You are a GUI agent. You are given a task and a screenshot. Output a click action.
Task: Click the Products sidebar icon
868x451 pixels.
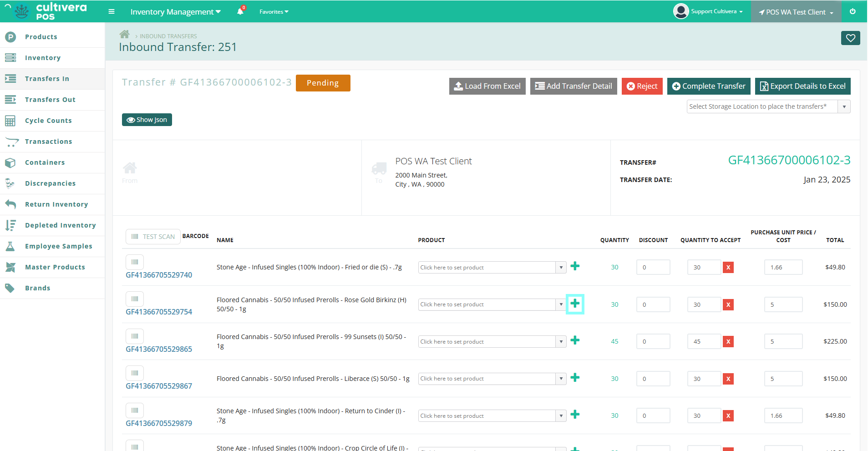coord(10,37)
